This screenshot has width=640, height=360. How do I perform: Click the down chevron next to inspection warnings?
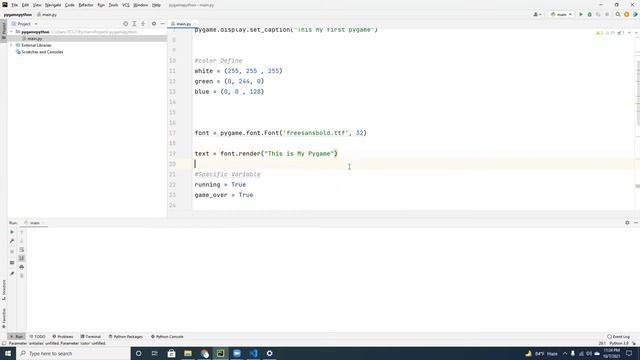pyautogui.click(x=636, y=33)
